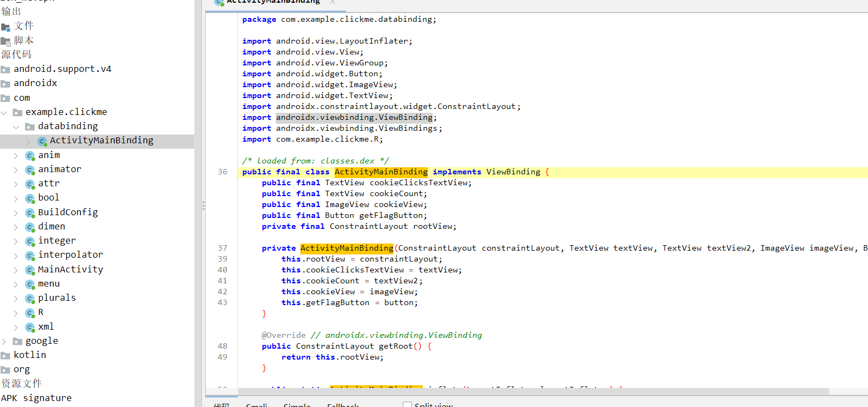Select the 输出 tree label
This screenshot has height=407, width=868.
pos(11,11)
